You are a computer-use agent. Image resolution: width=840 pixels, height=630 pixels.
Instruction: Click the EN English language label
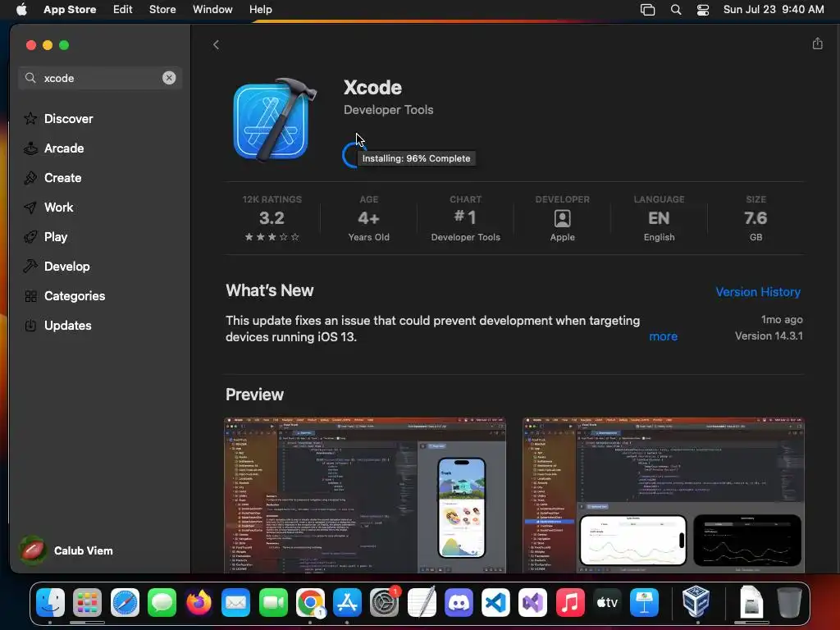659,218
